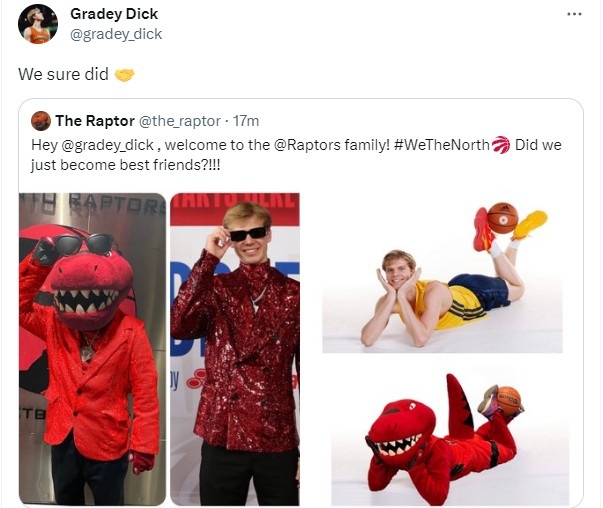This screenshot has width=603, height=508.
Task: Open photo of mascot lying with basketball
Action: tap(450, 436)
